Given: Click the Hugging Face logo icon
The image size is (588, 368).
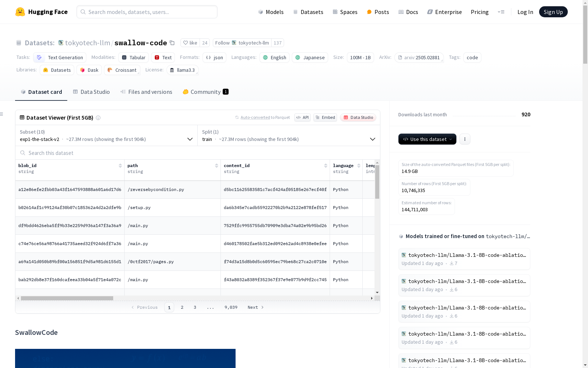Looking at the screenshot, I should [20, 12].
